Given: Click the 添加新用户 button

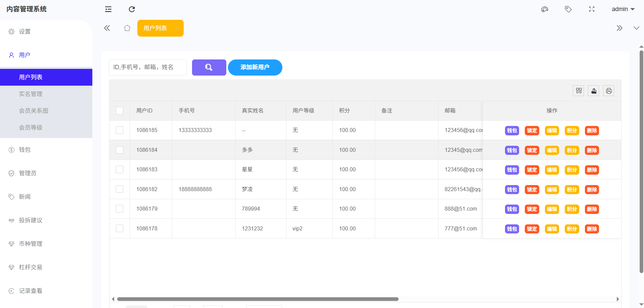Looking at the screenshot, I should pos(255,68).
